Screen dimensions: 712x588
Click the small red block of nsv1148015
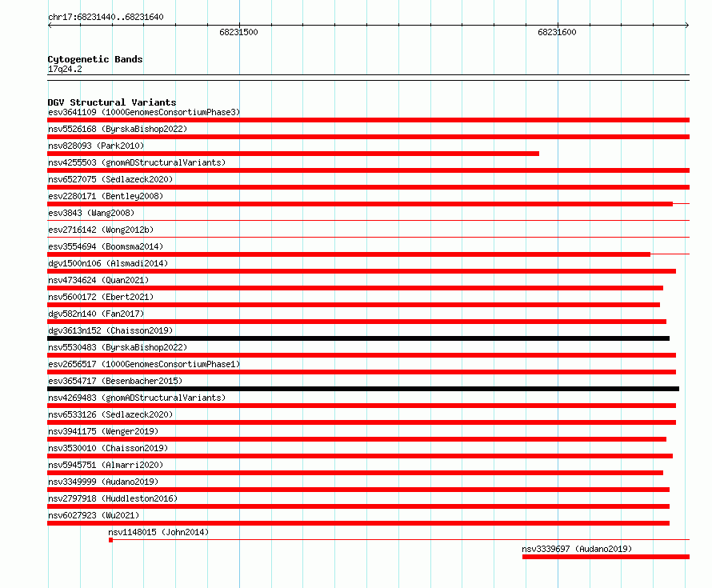(x=110, y=540)
